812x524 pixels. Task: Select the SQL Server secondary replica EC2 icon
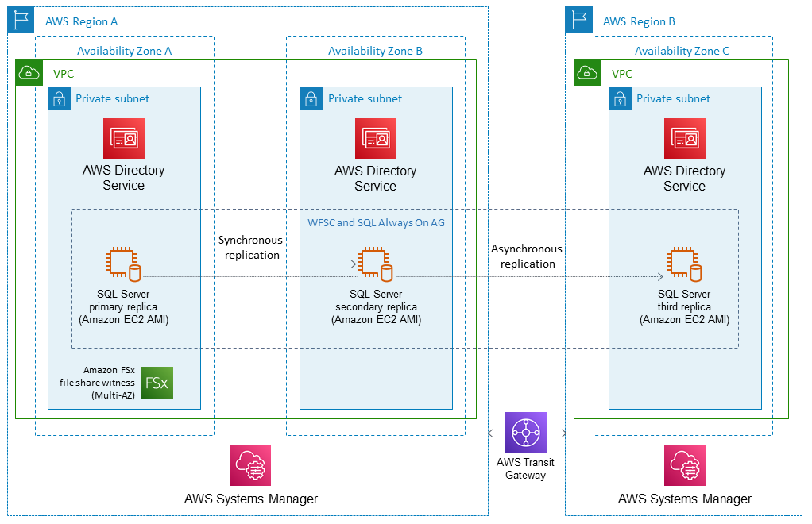[376, 265]
